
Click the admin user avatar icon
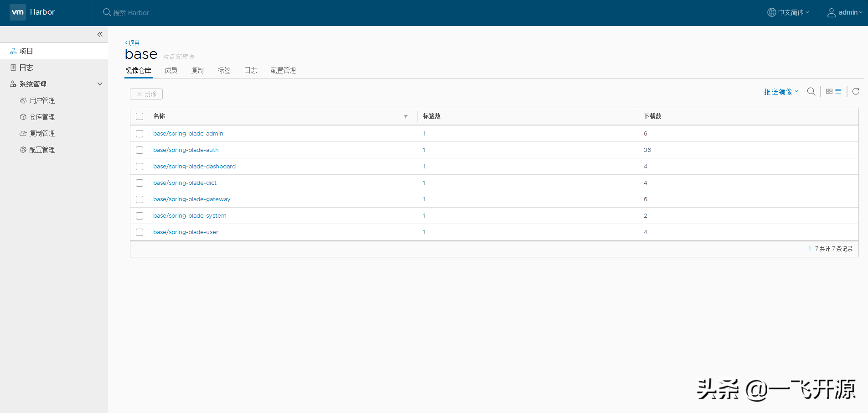[832, 13]
